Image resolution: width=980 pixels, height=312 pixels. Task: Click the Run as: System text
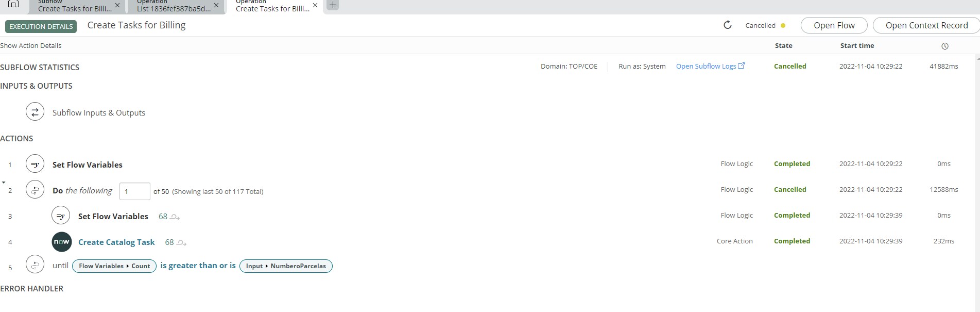point(642,66)
